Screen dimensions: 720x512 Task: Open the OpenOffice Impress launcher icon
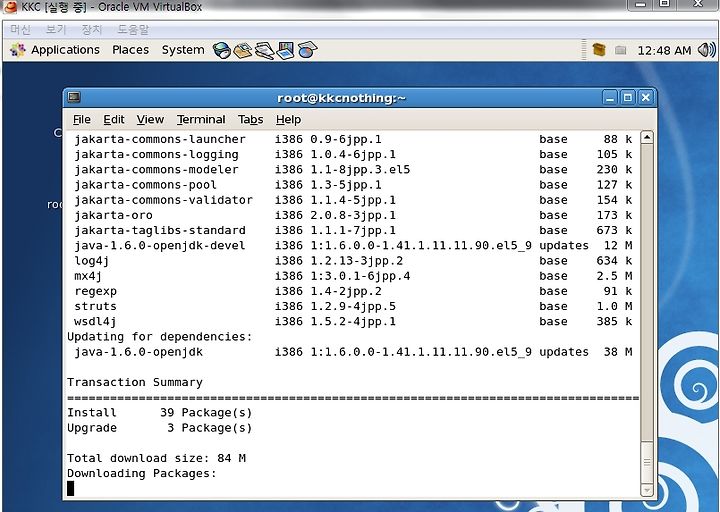pos(285,50)
